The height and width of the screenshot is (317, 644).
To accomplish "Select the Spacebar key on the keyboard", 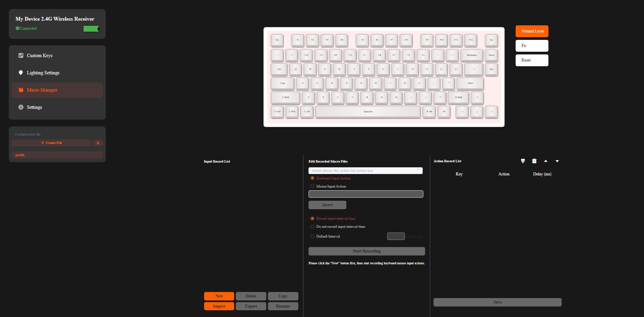I will [368, 112].
